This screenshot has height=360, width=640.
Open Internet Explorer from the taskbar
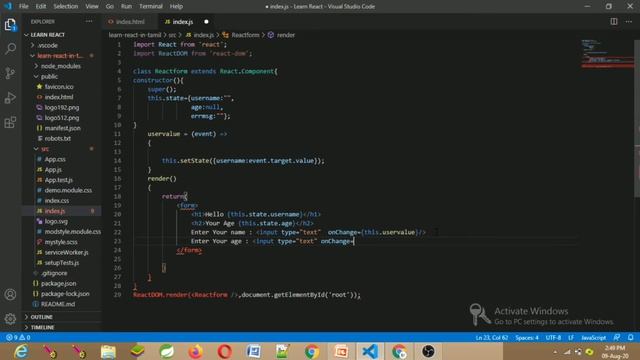[x=21, y=351]
